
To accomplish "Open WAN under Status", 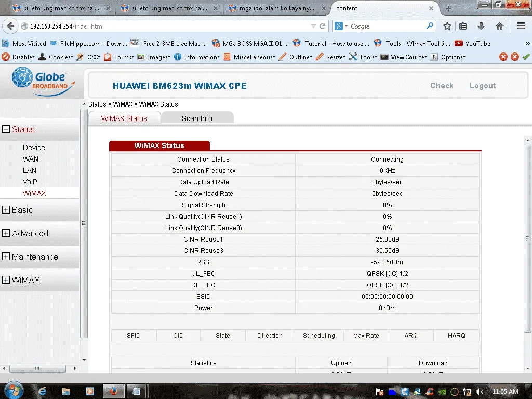I will click(x=31, y=159).
